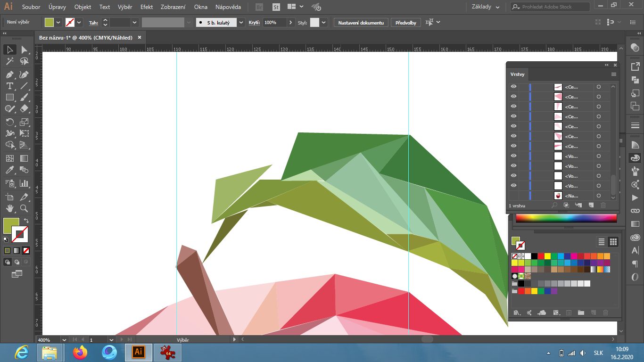Viewport: 644px width, 362px height.
Task: Pick the yellow swatch in the Swatches panel
Action: pos(549,256)
